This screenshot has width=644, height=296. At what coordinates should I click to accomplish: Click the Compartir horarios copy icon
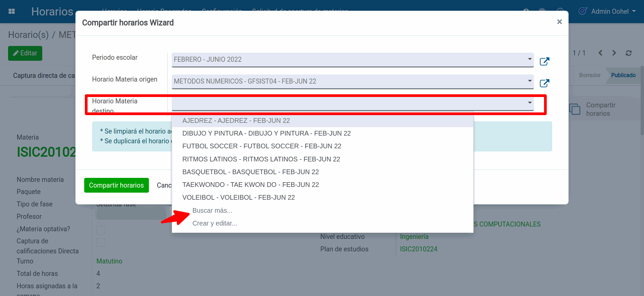575,109
